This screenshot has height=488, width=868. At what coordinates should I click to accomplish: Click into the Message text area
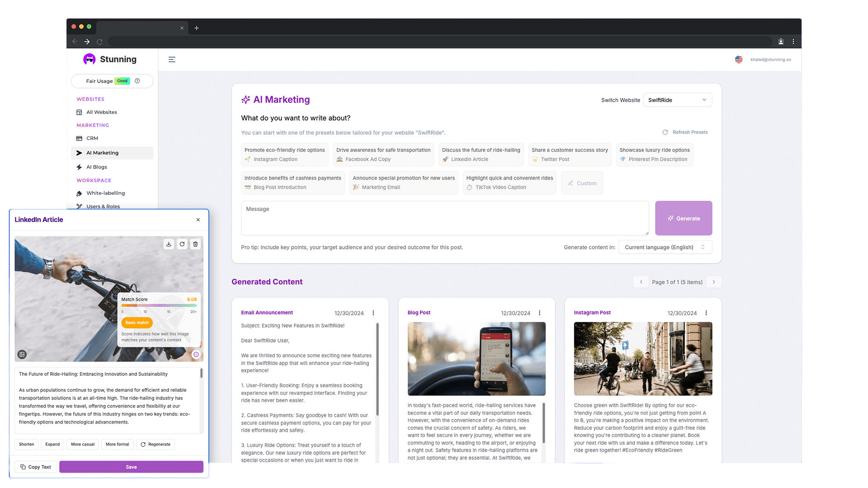pos(445,218)
